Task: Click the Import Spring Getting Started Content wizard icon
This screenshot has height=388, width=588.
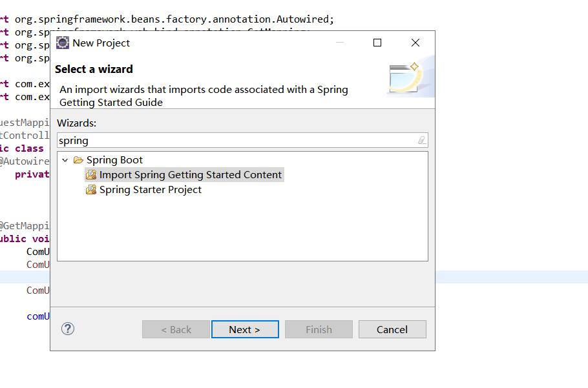Action: [91, 174]
